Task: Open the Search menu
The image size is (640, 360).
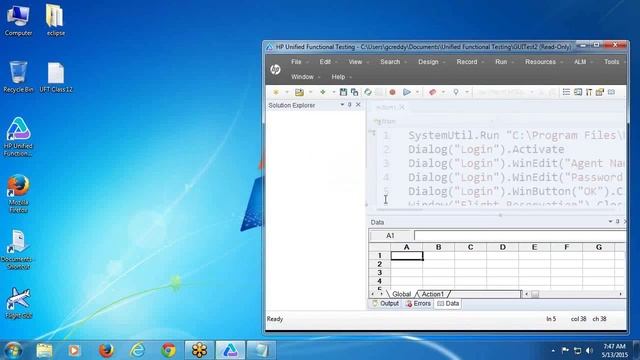Action: pos(390,62)
